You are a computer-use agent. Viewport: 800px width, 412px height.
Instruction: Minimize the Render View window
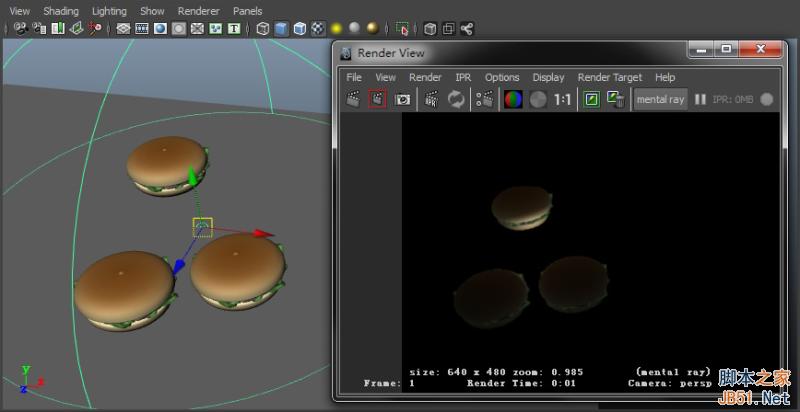pos(703,49)
